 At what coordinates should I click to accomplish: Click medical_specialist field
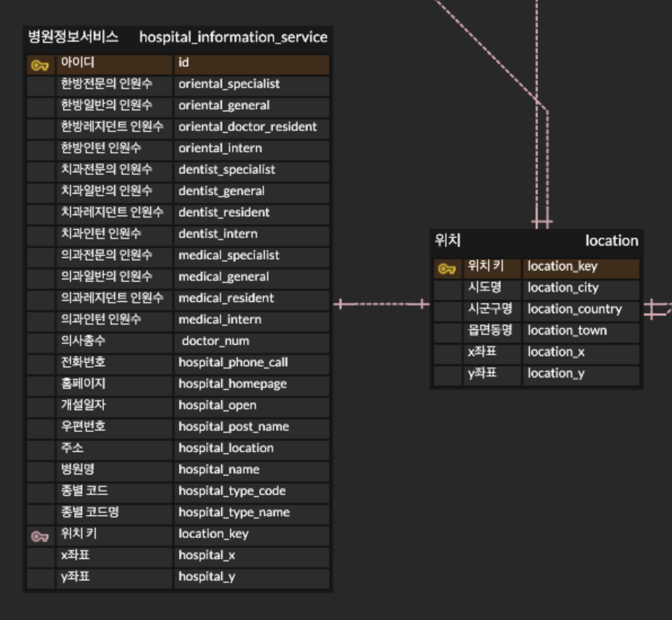(251, 258)
